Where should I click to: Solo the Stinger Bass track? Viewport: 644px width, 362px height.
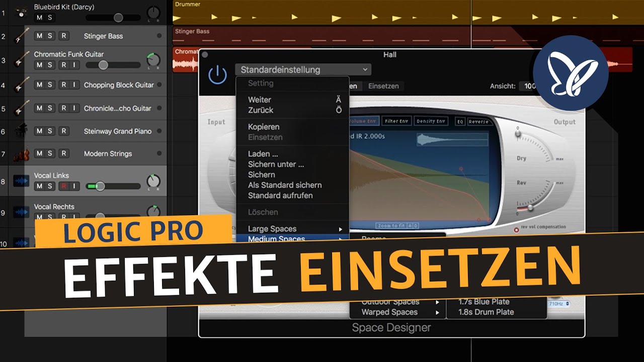(x=50, y=36)
